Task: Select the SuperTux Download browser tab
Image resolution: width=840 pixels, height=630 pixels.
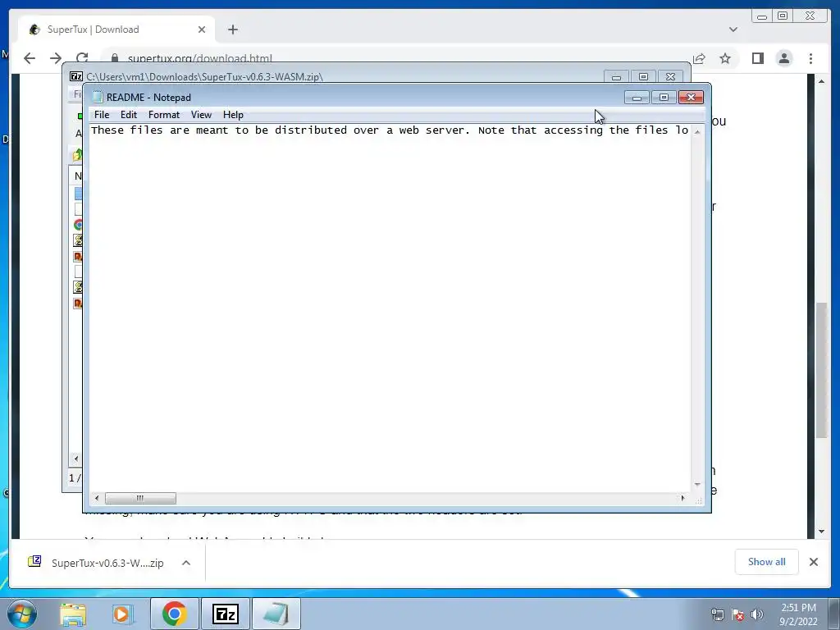Action: tap(116, 30)
